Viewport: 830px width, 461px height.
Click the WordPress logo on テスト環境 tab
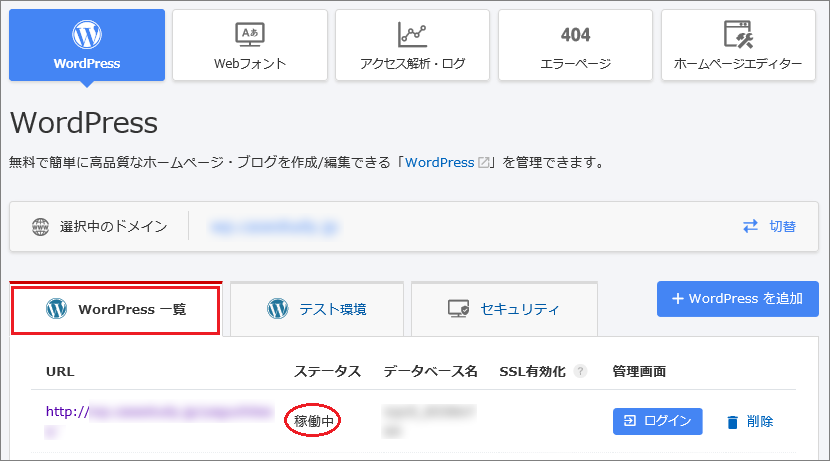click(x=278, y=309)
